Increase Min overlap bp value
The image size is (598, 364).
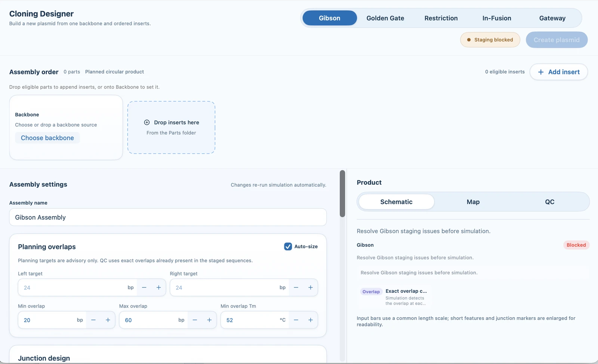coord(108,320)
